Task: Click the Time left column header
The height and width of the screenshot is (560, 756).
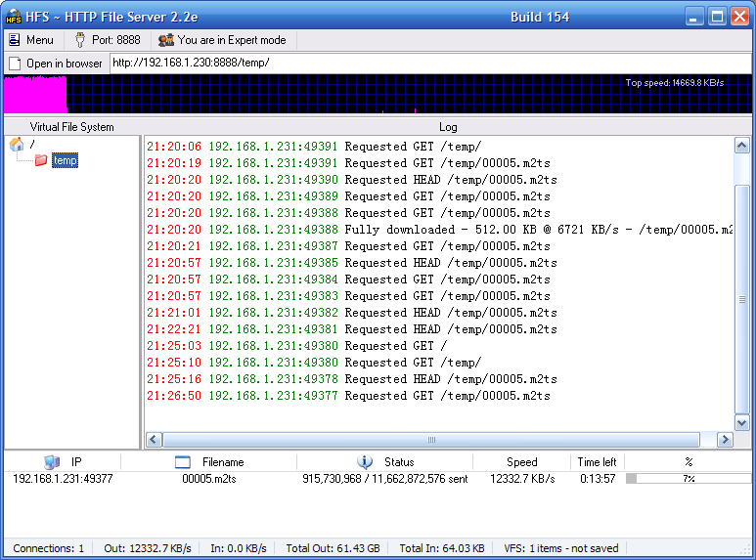Action: (597, 462)
